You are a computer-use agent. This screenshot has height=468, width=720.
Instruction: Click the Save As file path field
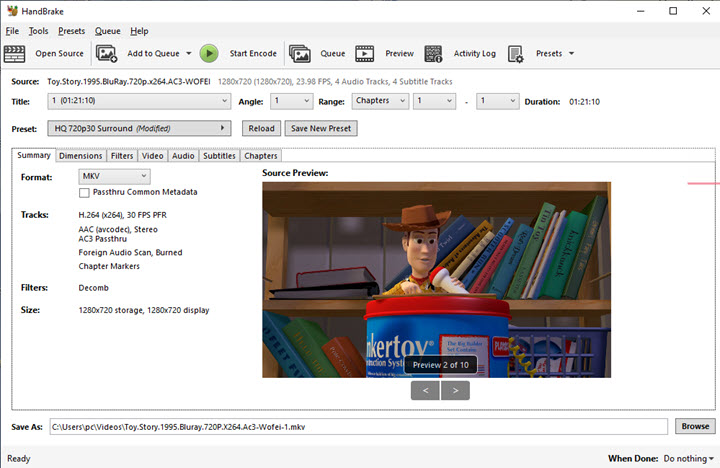(x=358, y=426)
